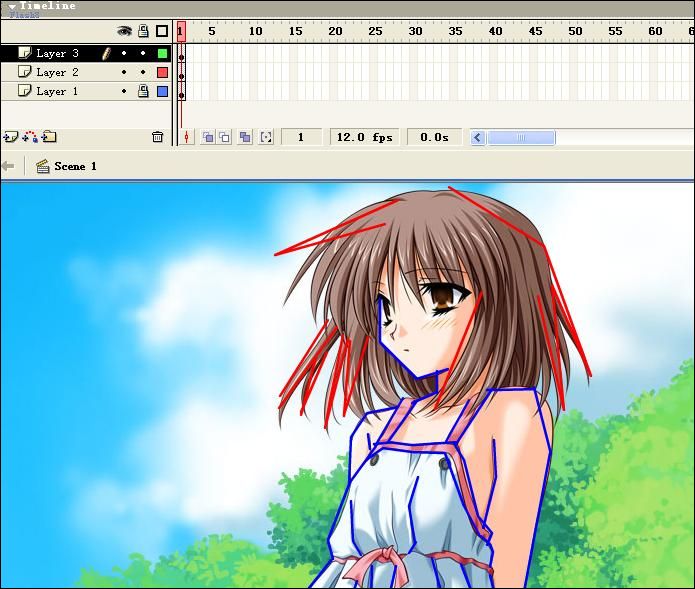Click elapsed time 0.0s display

(434, 137)
